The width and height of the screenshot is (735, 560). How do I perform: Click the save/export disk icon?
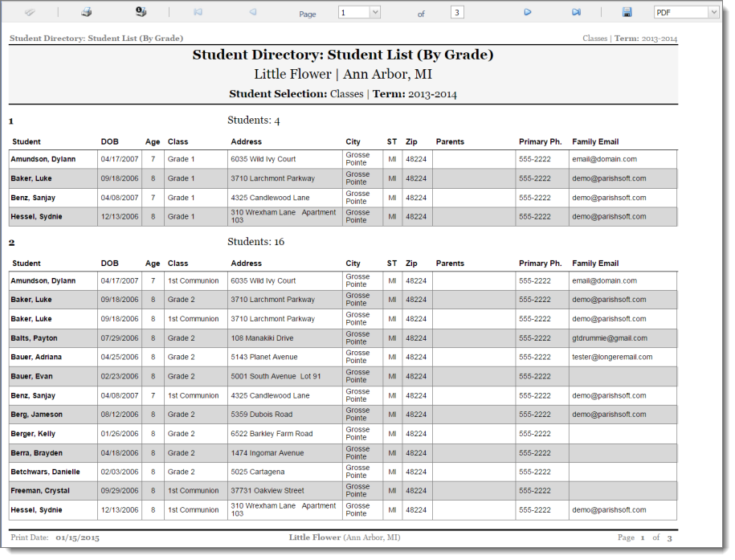point(627,12)
